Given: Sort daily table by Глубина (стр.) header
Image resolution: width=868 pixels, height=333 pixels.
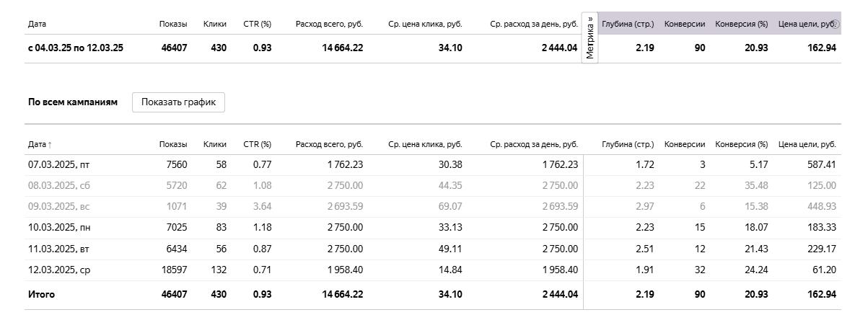Looking at the screenshot, I should point(627,145).
